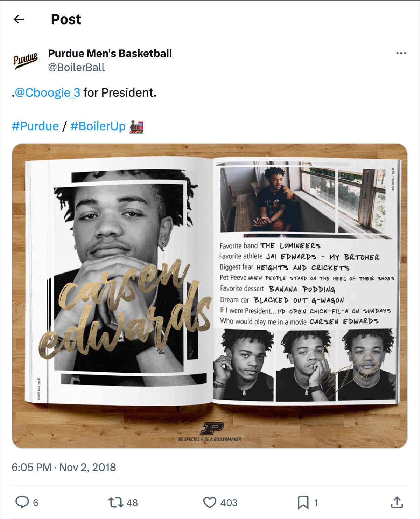View the 403 likes count
Viewport: 420px width, 519px height.
tap(229, 503)
